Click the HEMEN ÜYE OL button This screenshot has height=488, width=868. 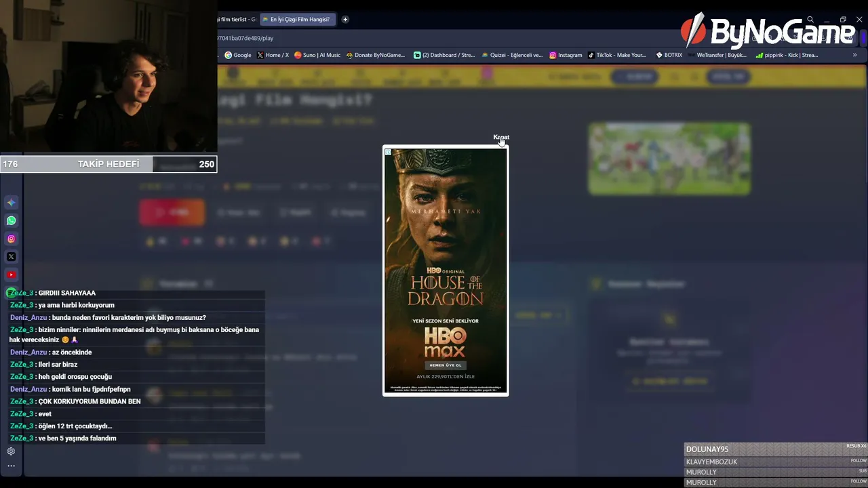445,365
